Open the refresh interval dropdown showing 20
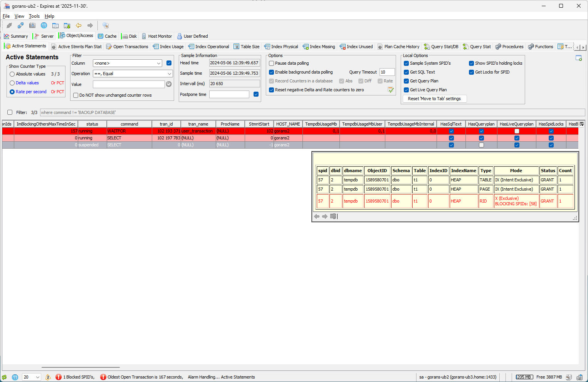Image resolution: width=588 pixels, height=382 pixels. tap(32, 377)
